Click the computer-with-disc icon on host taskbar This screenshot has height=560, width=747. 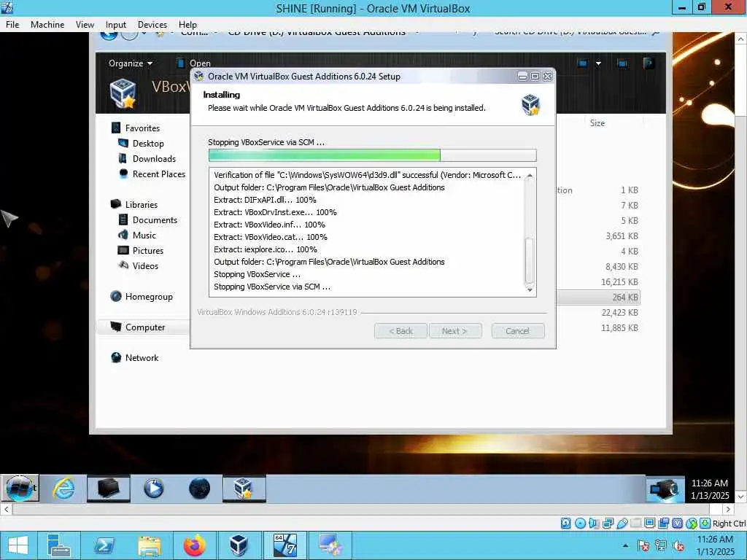click(330, 545)
